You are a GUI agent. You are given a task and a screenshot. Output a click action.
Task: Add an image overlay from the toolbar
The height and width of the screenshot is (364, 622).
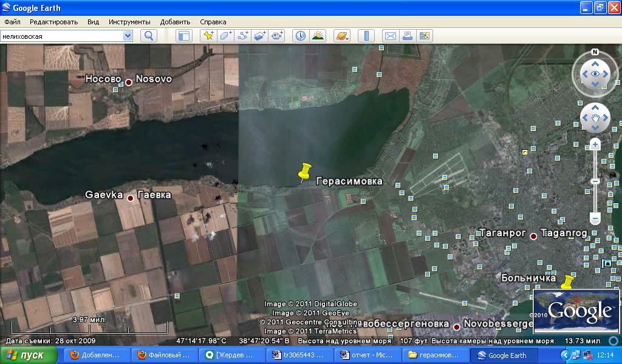259,36
